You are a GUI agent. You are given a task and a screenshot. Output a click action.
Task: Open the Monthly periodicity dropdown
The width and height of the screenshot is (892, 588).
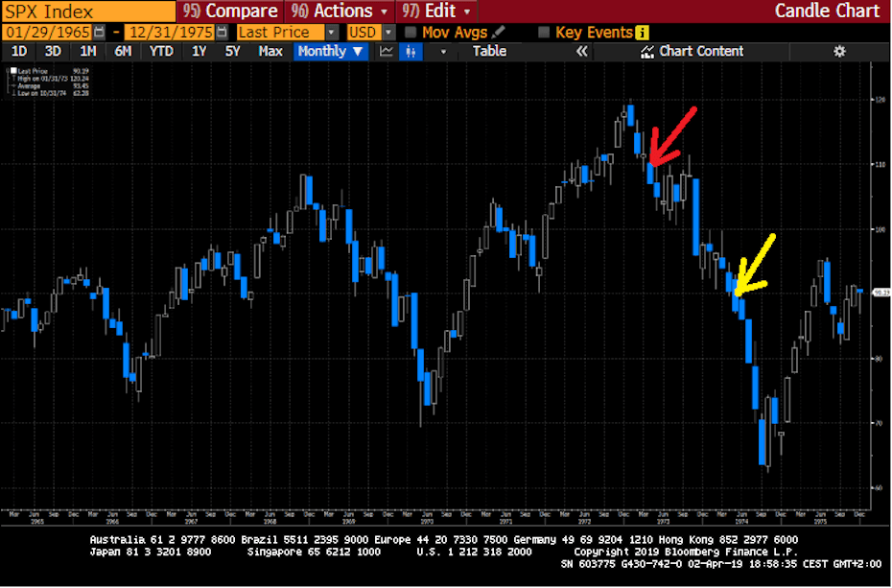point(331,51)
